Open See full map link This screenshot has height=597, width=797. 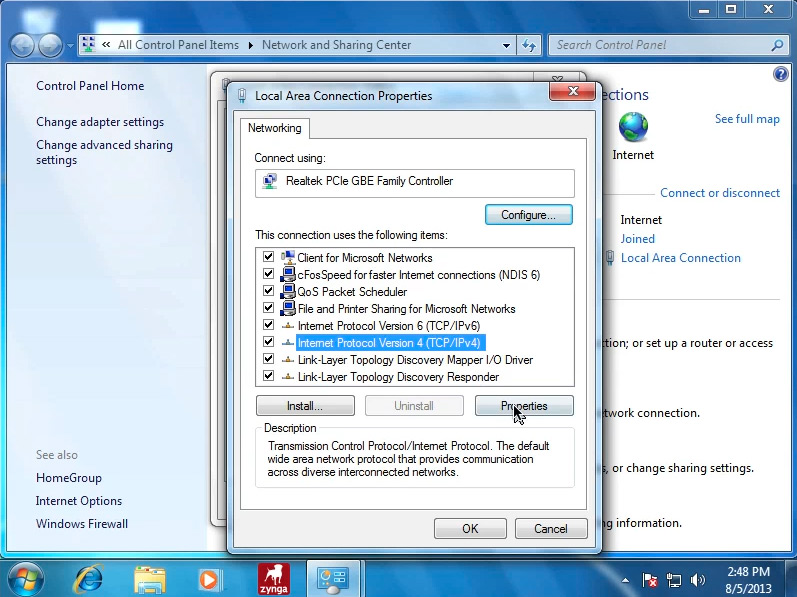click(747, 119)
